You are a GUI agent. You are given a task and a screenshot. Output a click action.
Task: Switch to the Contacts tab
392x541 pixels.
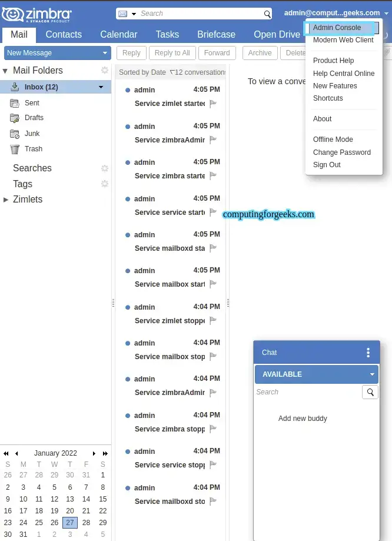point(64,35)
